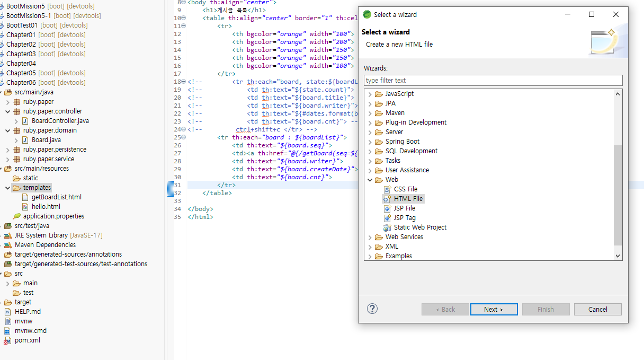This screenshot has width=644, height=360.
Task: Click the disabled Back button
Action: 445,309
